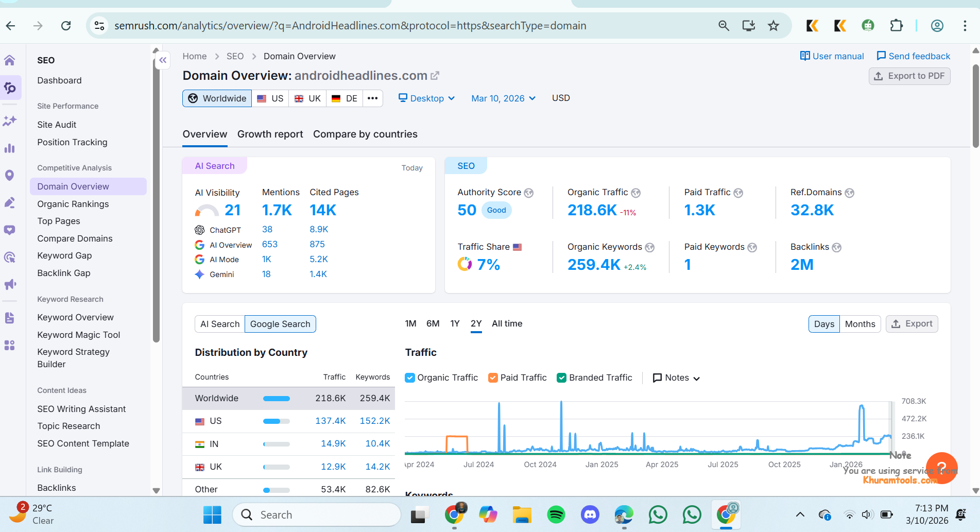Open the Notes dropdown on the chart

[x=676, y=377]
